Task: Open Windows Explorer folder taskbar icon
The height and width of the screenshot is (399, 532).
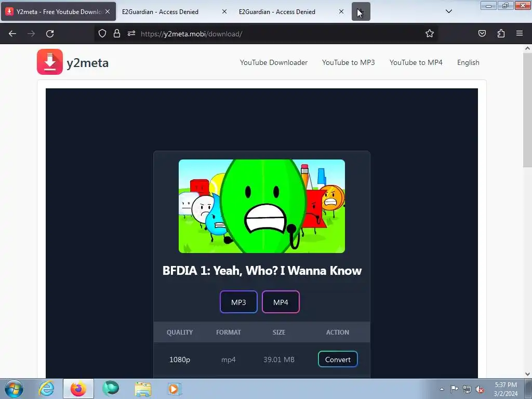Action: click(143, 389)
